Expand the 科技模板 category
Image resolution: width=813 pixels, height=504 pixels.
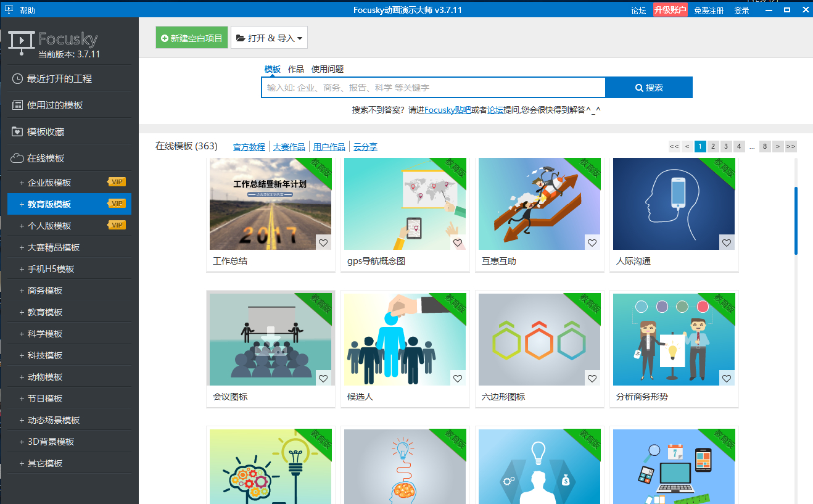(x=22, y=355)
